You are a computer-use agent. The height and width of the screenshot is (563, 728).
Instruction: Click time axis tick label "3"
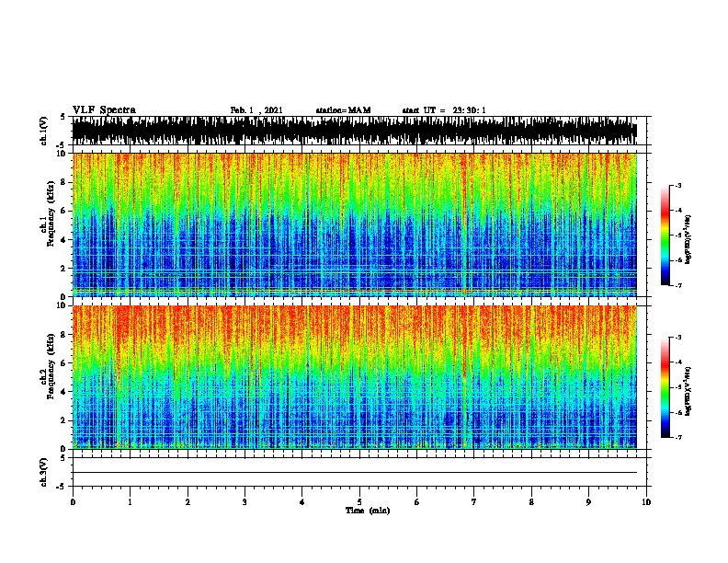click(245, 502)
